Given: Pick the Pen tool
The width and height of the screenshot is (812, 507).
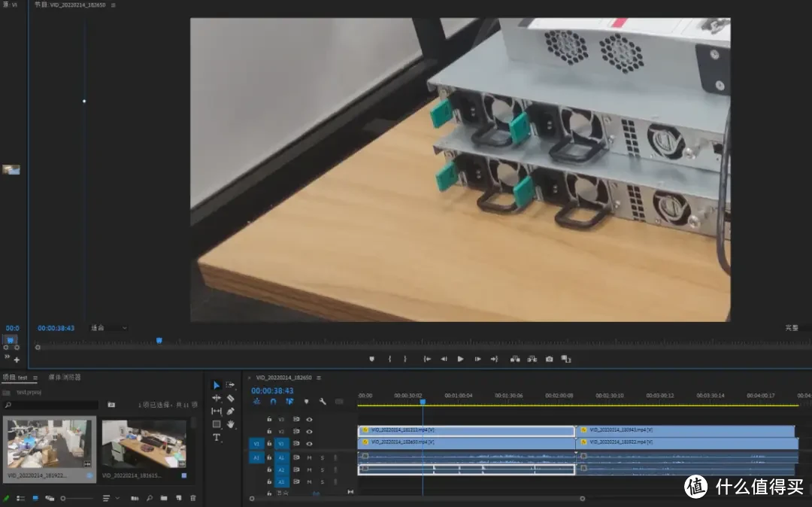Looking at the screenshot, I should (230, 411).
